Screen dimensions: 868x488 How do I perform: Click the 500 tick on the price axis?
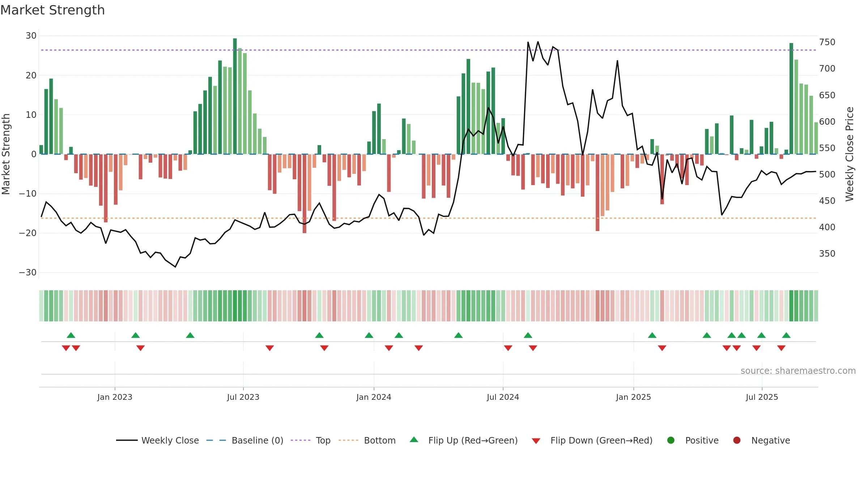click(827, 175)
